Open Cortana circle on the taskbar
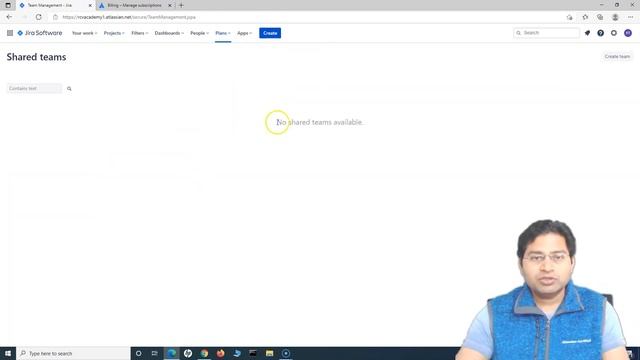 pos(138,353)
